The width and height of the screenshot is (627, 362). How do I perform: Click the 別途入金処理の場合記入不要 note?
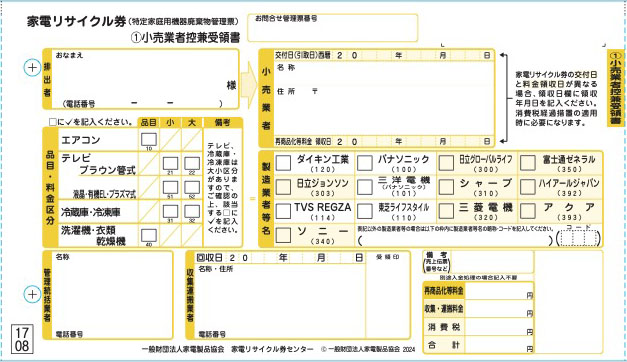pos(478,277)
